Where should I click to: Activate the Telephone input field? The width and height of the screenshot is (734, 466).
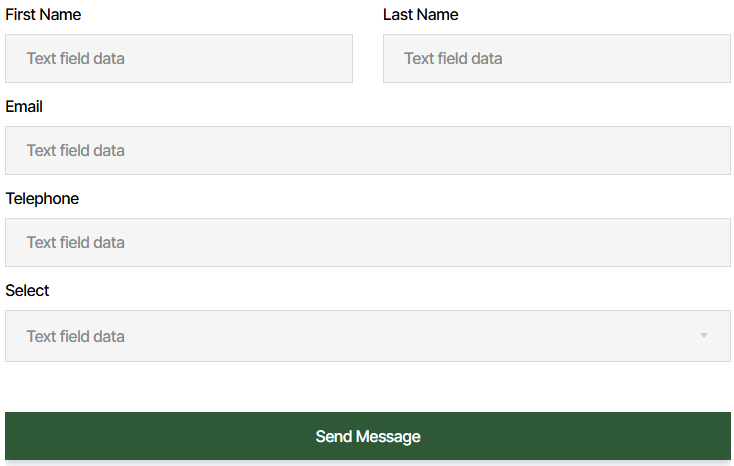pyautogui.click(x=367, y=243)
